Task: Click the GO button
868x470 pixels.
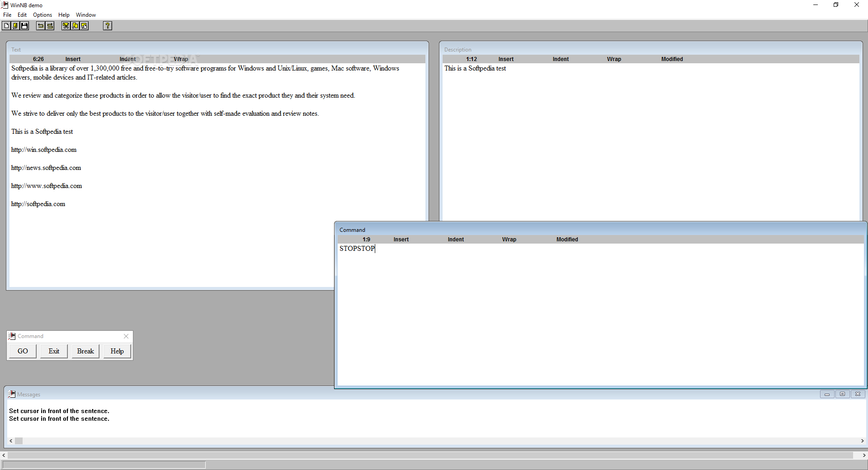Action: 23,351
